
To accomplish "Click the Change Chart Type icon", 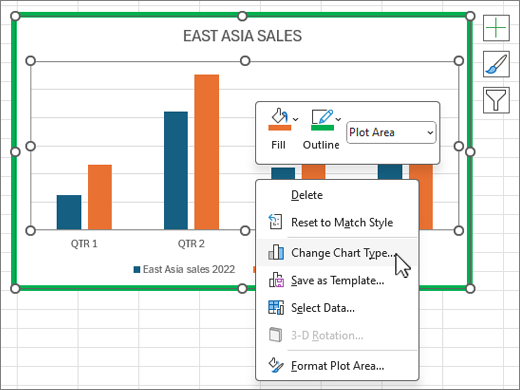I will tap(276, 252).
